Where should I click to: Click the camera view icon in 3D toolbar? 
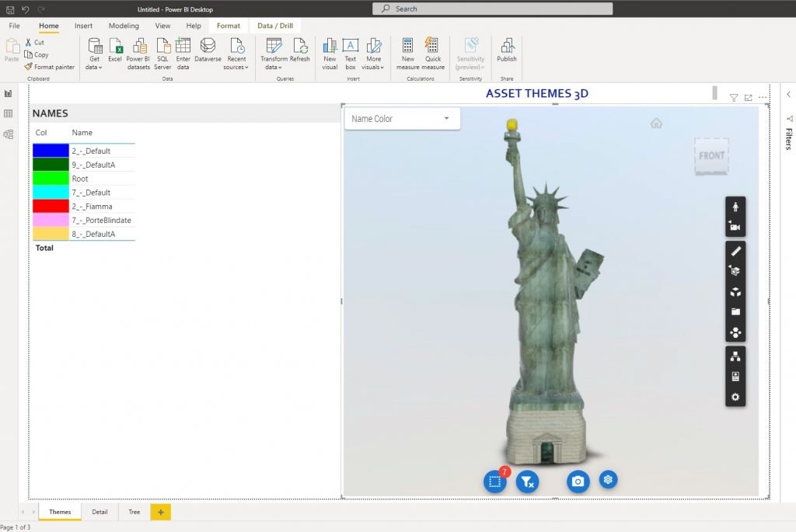tap(735, 226)
